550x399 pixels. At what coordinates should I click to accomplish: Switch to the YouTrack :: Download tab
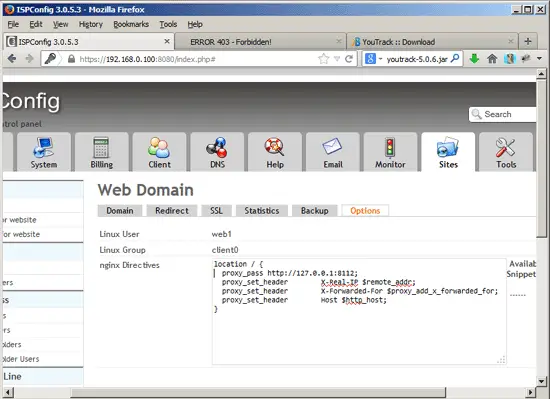432,42
